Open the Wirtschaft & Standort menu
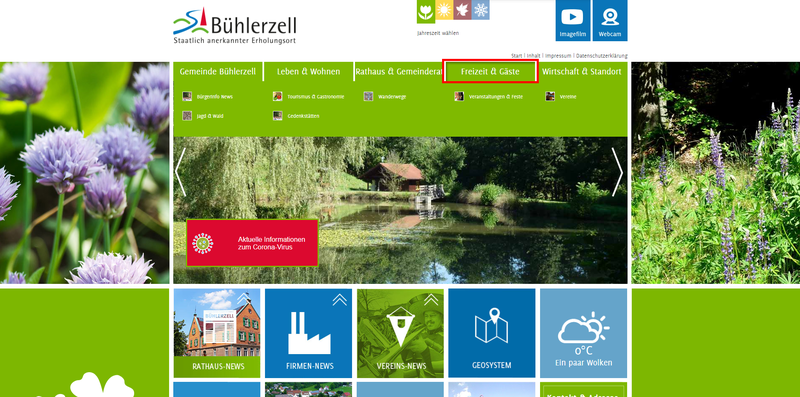 click(582, 72)
